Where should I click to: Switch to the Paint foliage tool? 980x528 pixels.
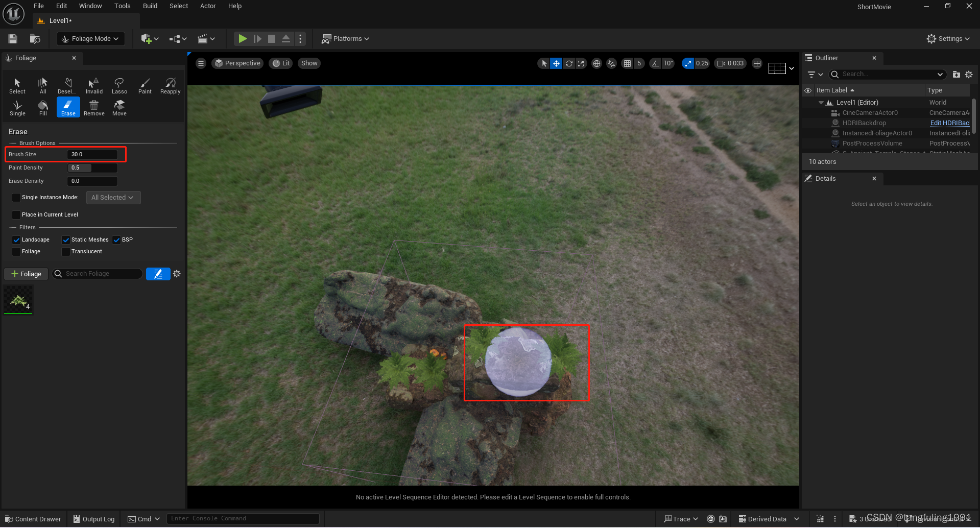point(145,86)
